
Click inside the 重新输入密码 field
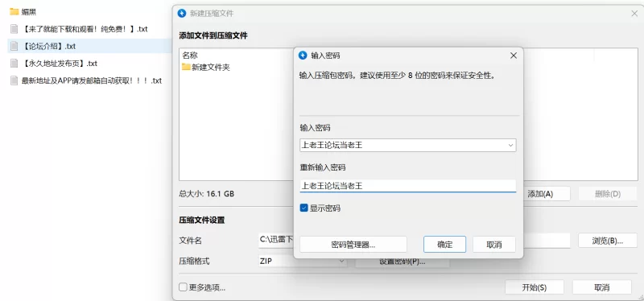pos(408,186)
